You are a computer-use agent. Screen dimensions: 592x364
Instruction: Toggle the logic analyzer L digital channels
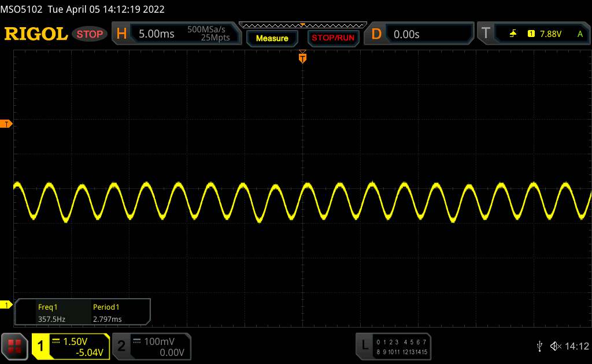394,346
